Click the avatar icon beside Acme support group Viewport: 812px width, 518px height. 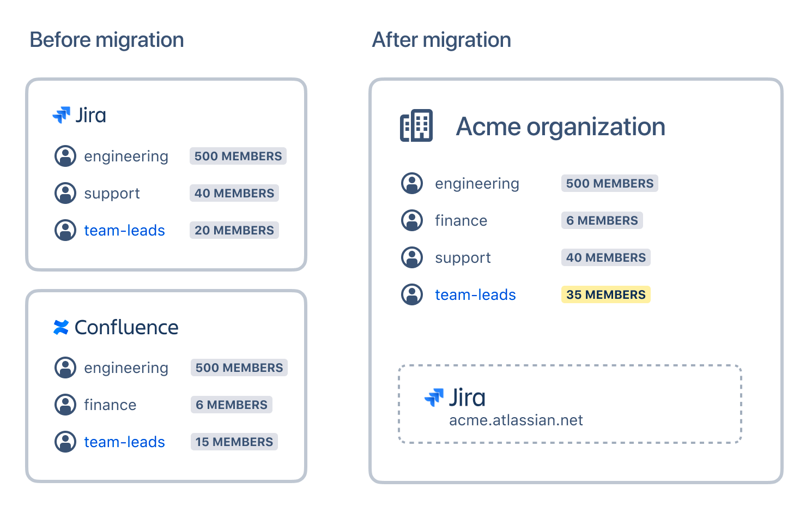tap(412, 257)
